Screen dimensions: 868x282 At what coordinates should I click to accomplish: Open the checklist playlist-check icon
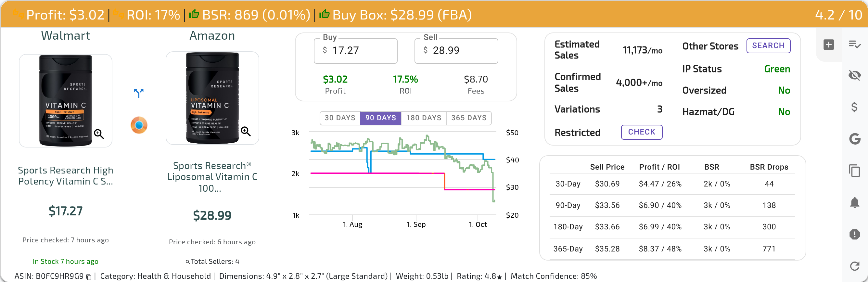tap(855, 44)
